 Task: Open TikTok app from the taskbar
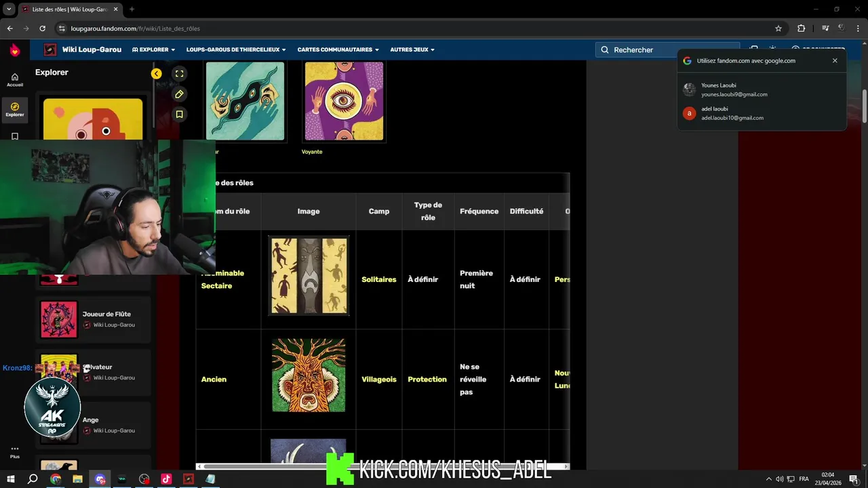tap(166, 479)
